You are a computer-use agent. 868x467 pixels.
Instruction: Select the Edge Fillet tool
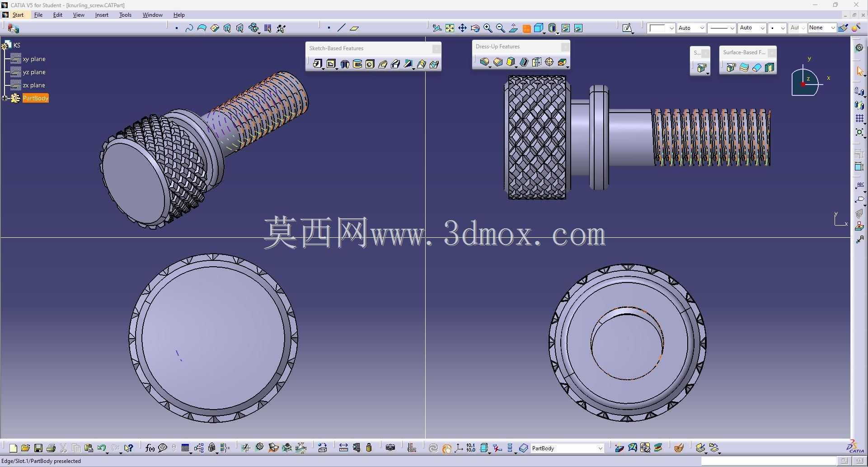coord(484,62)
